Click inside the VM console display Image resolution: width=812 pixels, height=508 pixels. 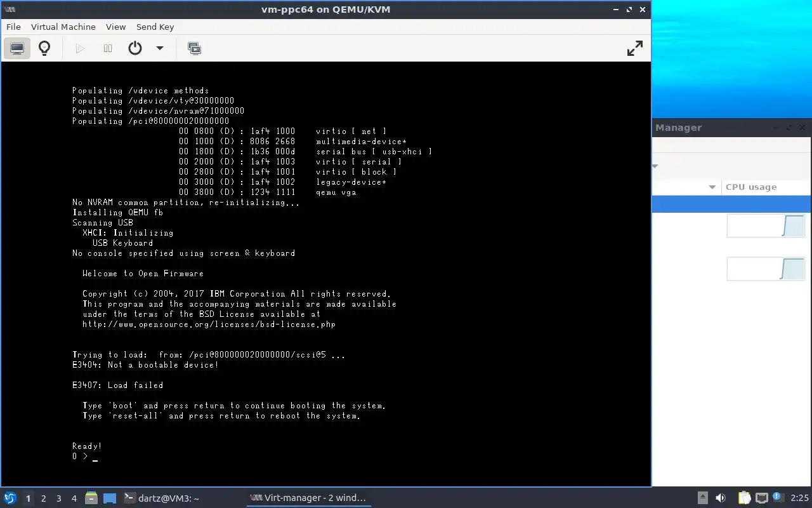326,274
